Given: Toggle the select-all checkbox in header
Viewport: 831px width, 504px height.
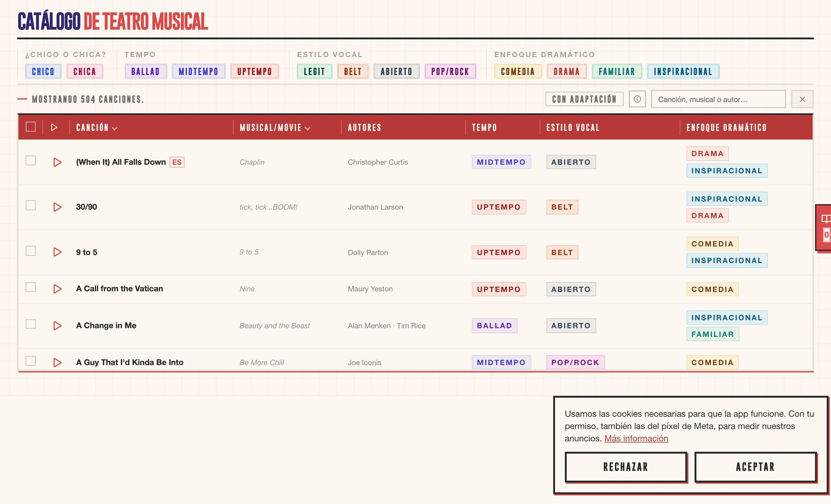Looking at the screenshot, I should coord(31,127).
